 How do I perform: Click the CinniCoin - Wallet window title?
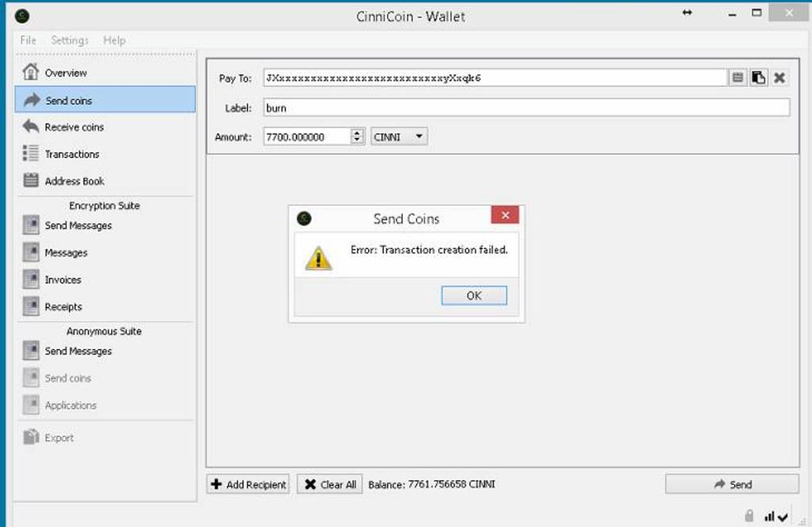tap(410, 17)
